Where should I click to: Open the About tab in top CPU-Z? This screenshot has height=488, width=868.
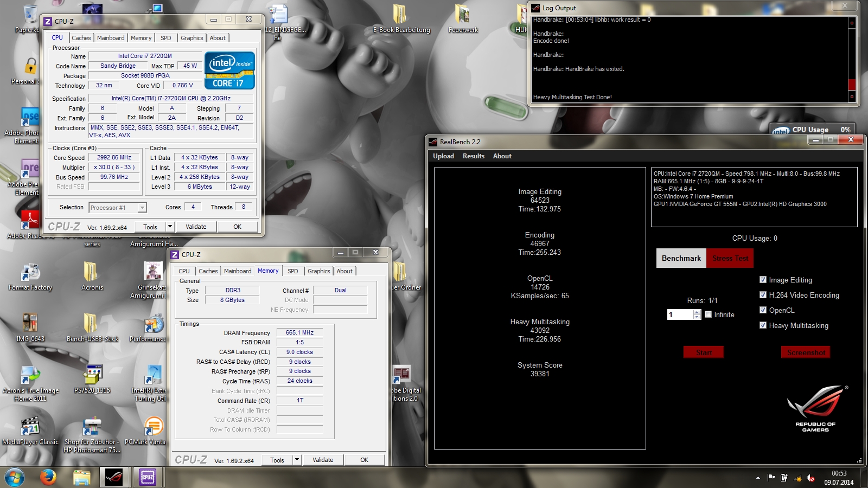point(218,38)
